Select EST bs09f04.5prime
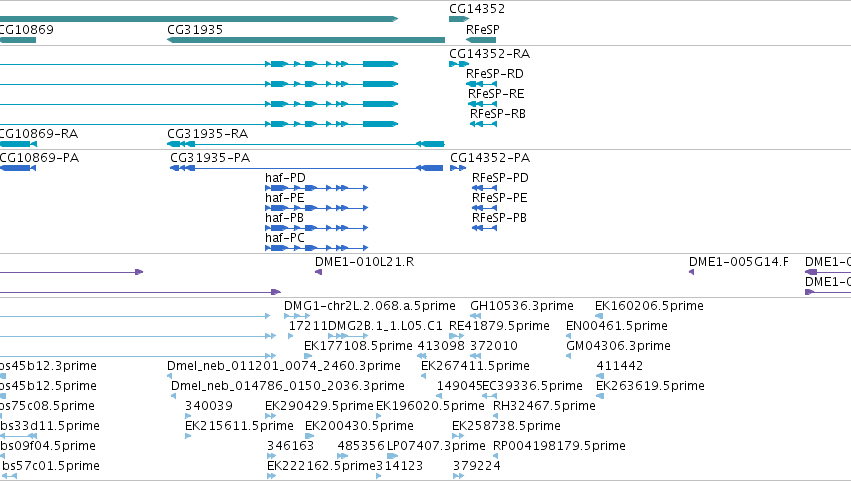851x481 pixels. (48, 446)
